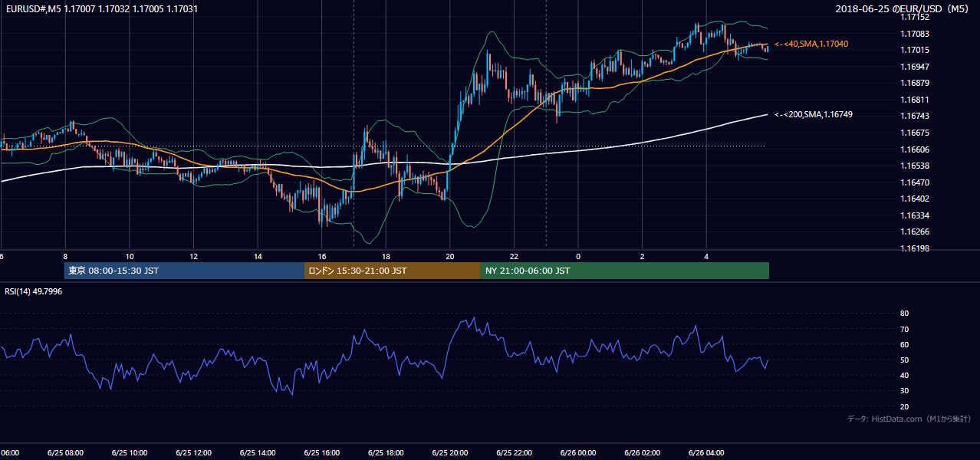Click price level 1.16947 on the axis

coord(915,67)
